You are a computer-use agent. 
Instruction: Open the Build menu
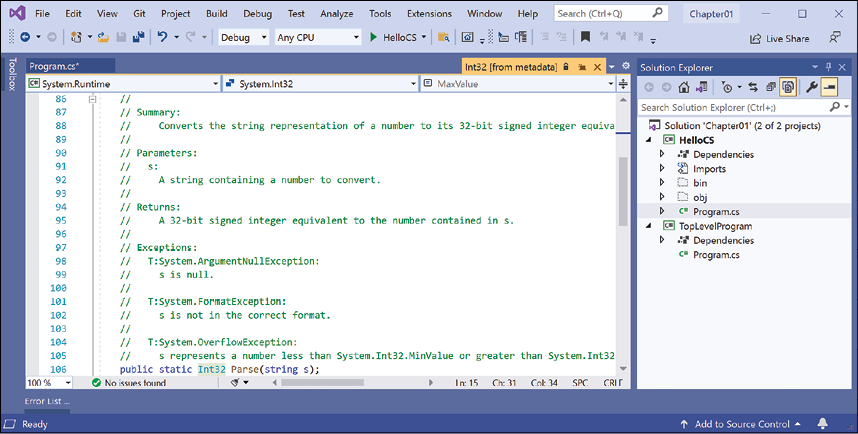(x=217, y=13)
